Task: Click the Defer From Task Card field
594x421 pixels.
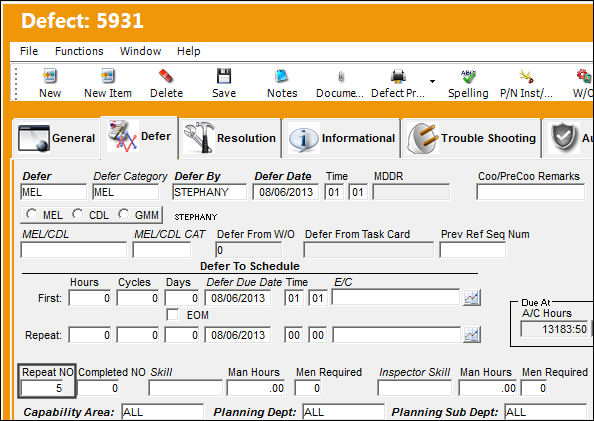Action: (x=369, y=250)
